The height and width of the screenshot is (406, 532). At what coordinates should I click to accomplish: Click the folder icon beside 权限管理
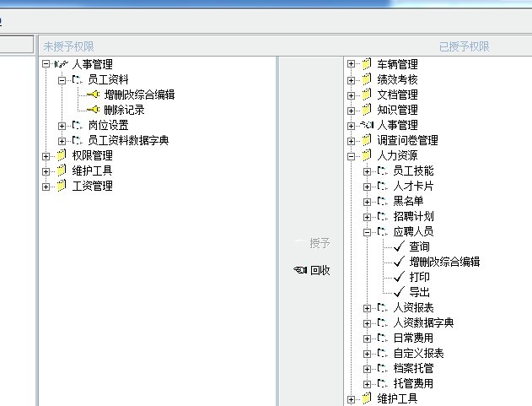tap(61, 155)
